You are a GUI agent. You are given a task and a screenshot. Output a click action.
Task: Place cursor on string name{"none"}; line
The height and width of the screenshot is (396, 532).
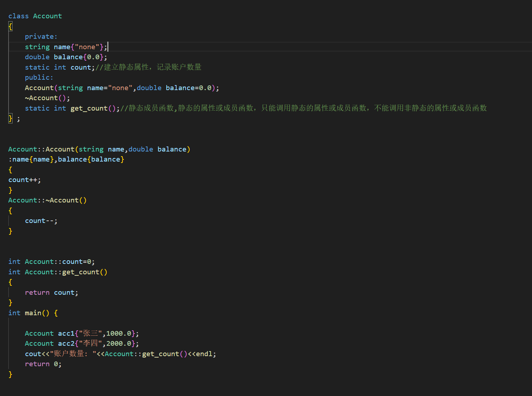point(66,47)
